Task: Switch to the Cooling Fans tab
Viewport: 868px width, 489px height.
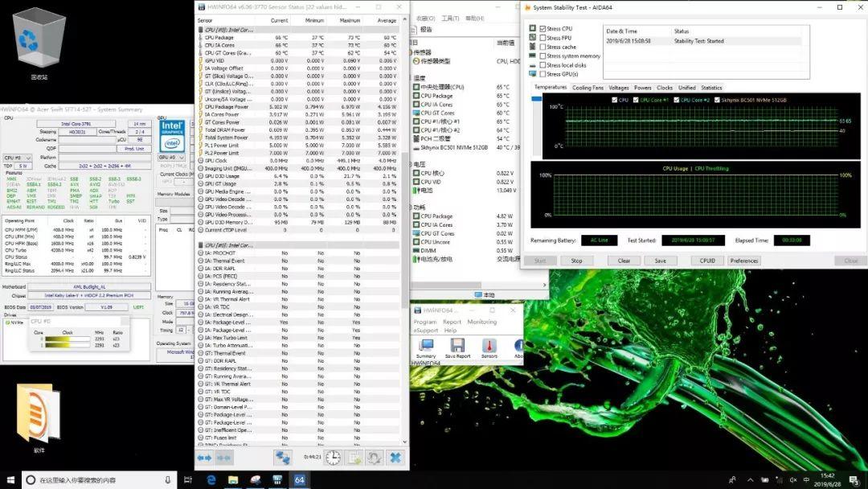Action: 588,88
